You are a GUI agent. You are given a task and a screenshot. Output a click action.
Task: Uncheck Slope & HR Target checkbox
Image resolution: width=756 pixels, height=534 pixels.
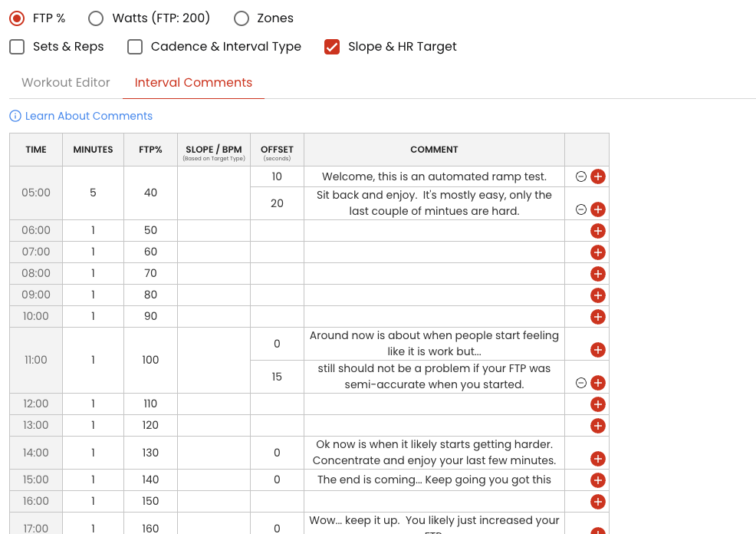tap(332, 47)
